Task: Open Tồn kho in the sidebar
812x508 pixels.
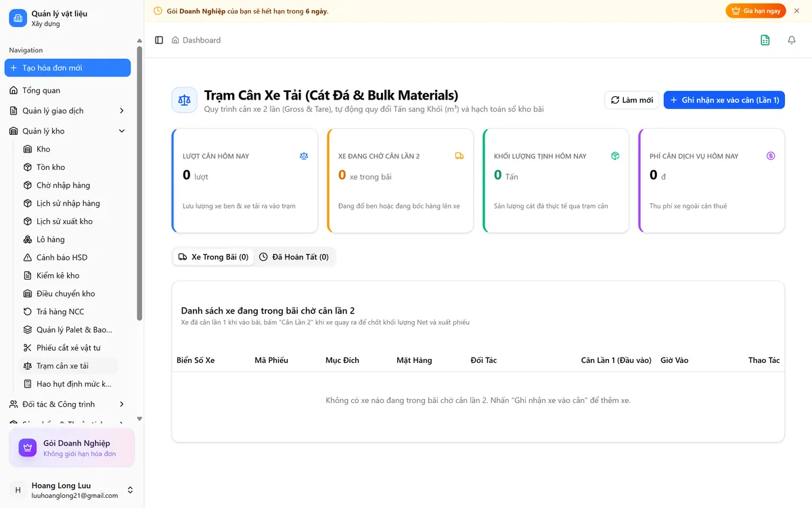Action: 68,167
